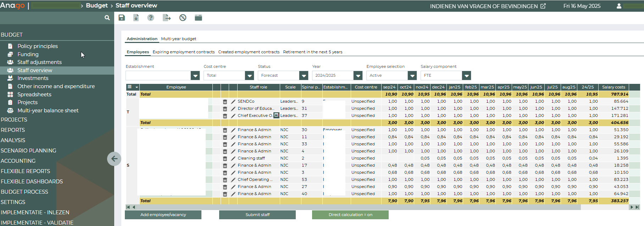Collapse sidebar with the left arrow button
Viewport: 644px width, 226px height.
[114, 158]
